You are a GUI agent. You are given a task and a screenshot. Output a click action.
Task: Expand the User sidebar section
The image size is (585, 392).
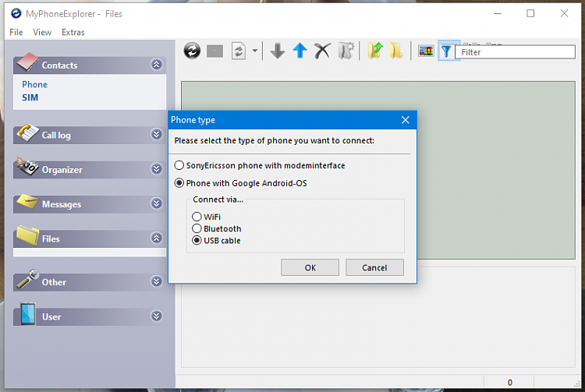click(x=156, y=316)
